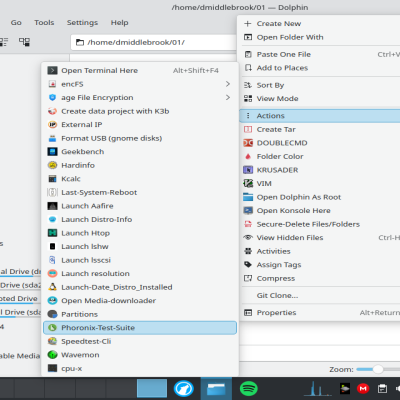Click the Hardinfo icon

[52, 165]
